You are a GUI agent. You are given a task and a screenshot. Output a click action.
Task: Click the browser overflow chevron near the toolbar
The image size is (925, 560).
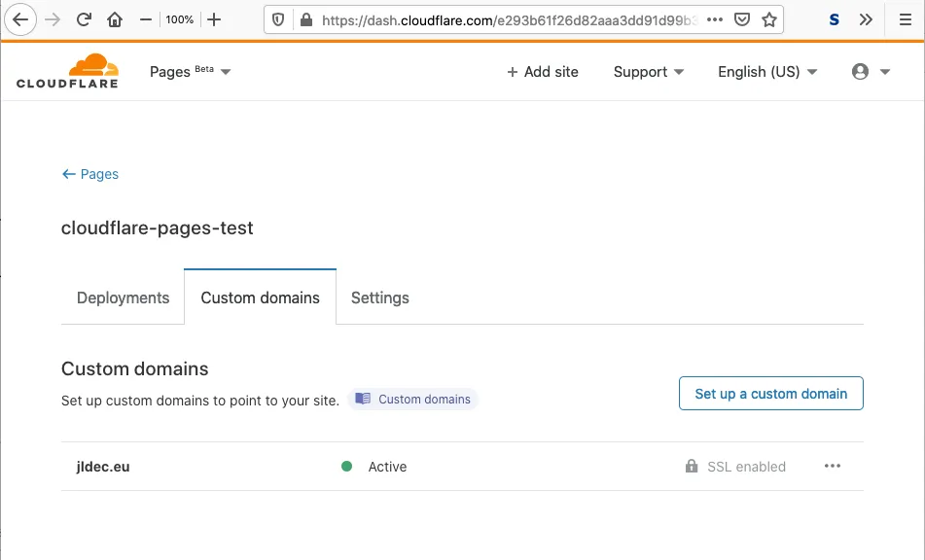pyautogui.click(x=866, y=18)
